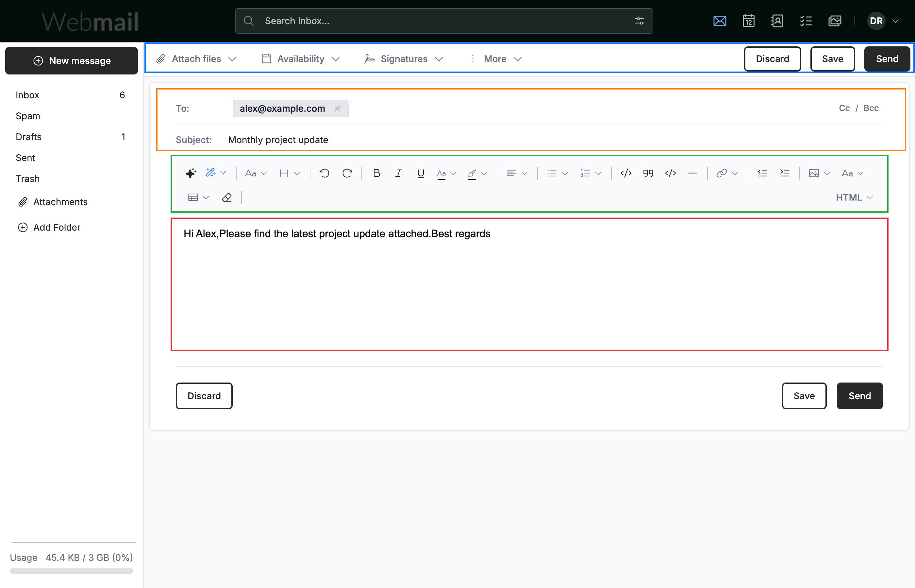Click Send in top toolbar
Viewport: 915px width, 588px height.
coord(887,59)
